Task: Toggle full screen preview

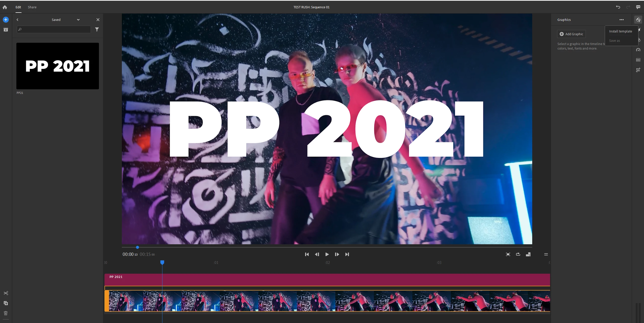Action: [x=508, y=254]
